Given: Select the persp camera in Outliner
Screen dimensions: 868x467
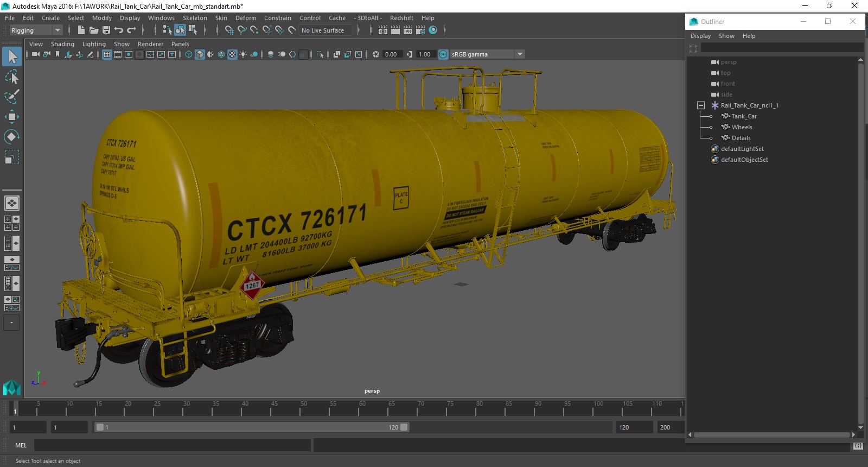Looking at the screenshot, I should pyautogui.click(x=729, y=62).
